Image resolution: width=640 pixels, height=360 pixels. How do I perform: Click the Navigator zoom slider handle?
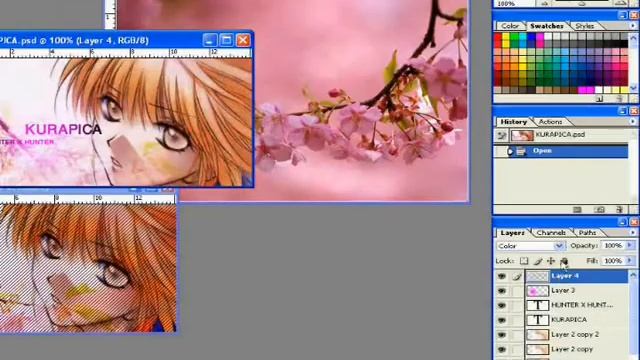coord(582,3)
